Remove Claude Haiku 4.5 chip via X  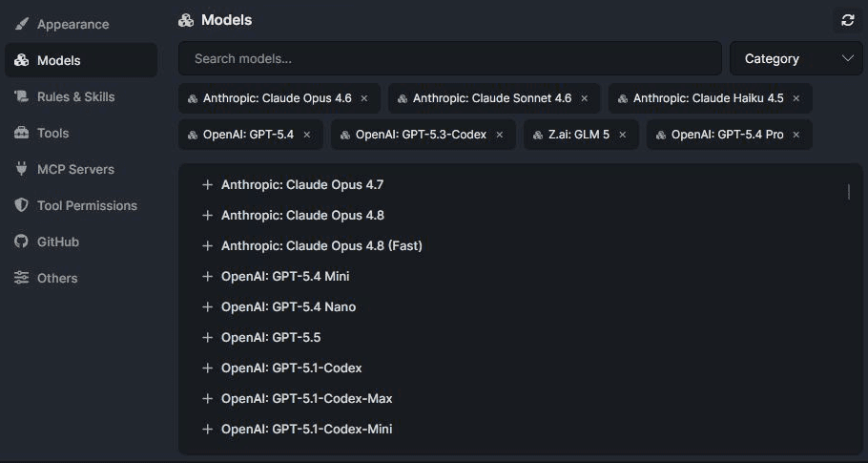click(x=796, y=98)
